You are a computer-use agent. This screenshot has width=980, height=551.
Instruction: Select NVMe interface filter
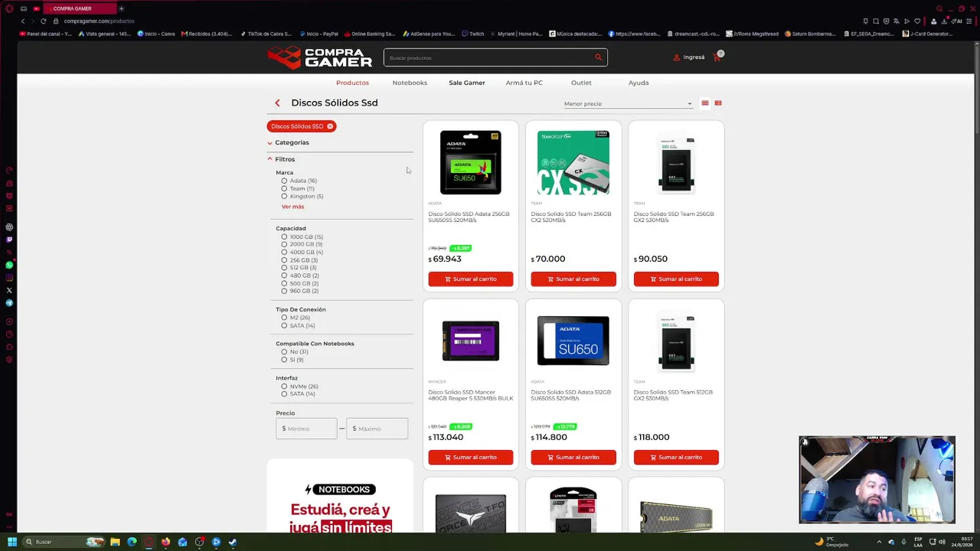(284, 386)
